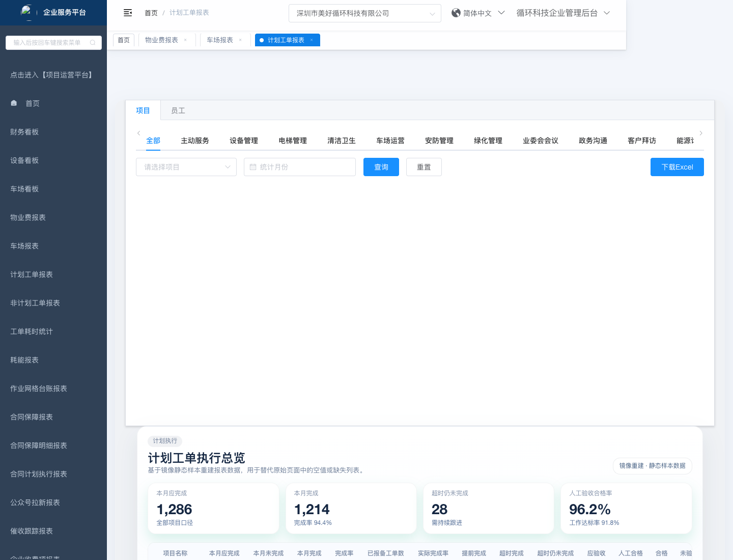Click the enterprise platform logo

[x=27, y=12]
